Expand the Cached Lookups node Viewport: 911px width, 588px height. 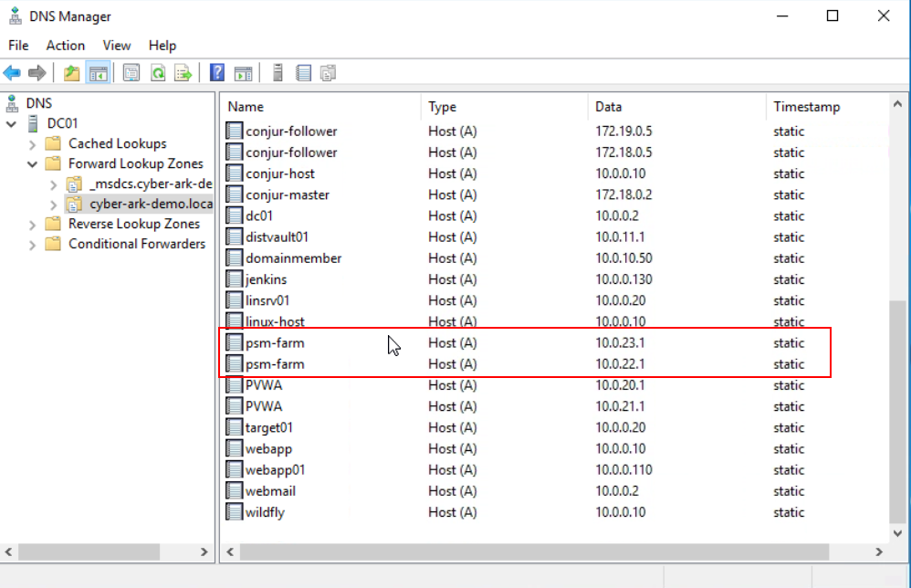33,144
